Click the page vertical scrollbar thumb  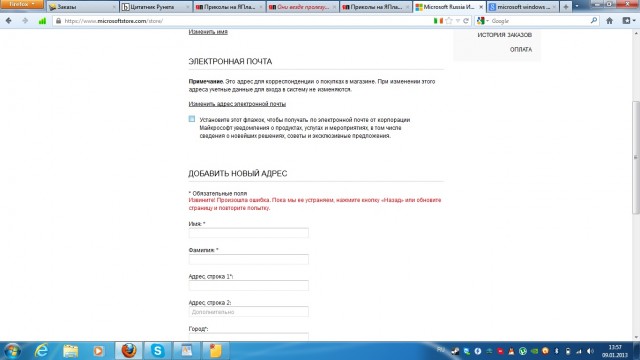coord(636,157)
